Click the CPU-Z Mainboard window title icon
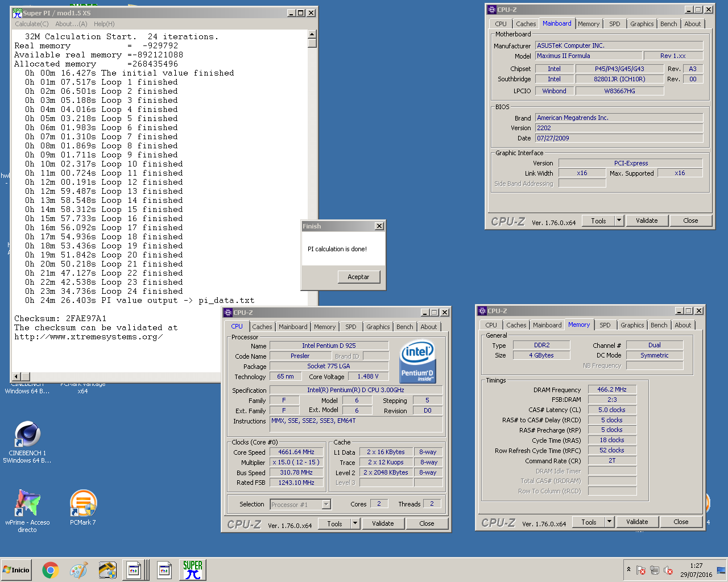The image size is (728, 582). coord(492,10)
